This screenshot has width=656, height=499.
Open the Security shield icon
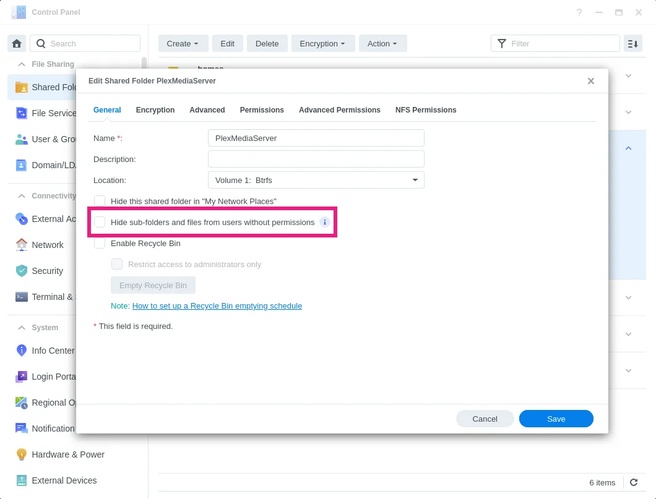[21, 271]
